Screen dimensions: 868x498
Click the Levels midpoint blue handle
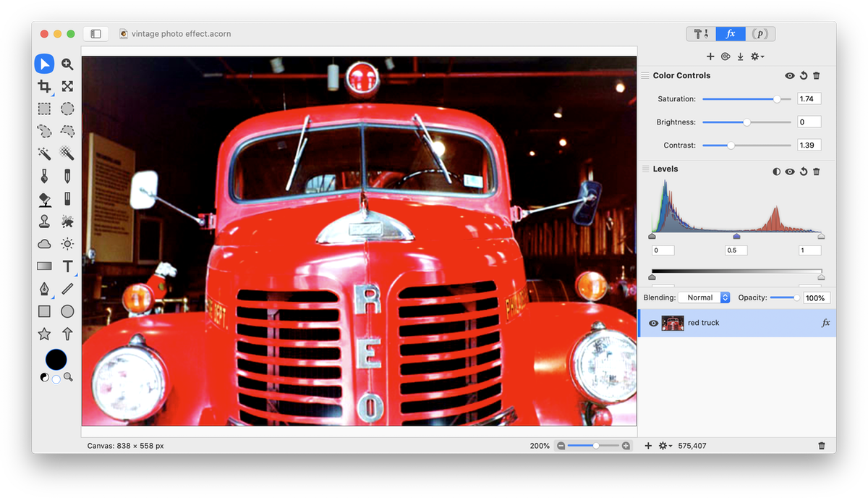point(736,236)
